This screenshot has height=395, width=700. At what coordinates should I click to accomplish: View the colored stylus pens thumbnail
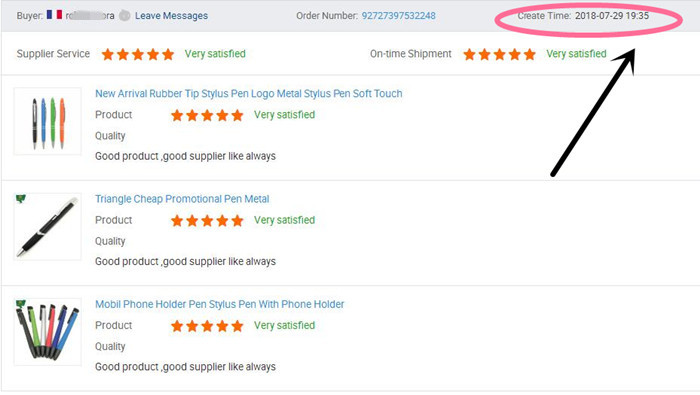[x=48, y=121]
